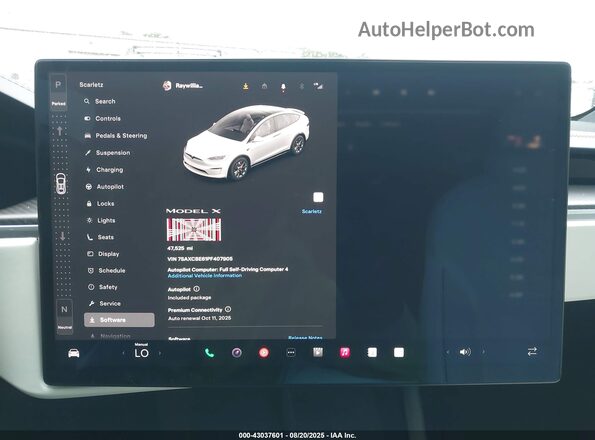The image size is (595, 440).
Task: Open the Search menu item
Action: 100,101
